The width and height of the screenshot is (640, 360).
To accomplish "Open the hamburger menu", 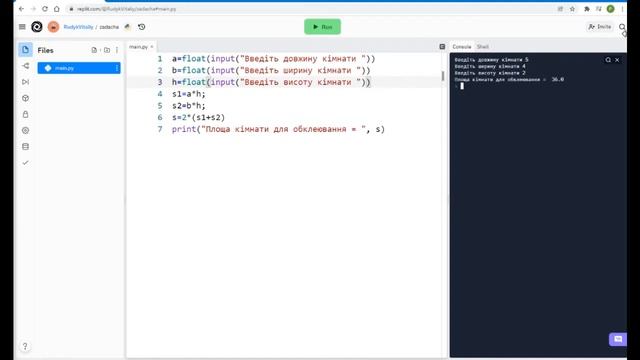I will [x=22, y=27].
